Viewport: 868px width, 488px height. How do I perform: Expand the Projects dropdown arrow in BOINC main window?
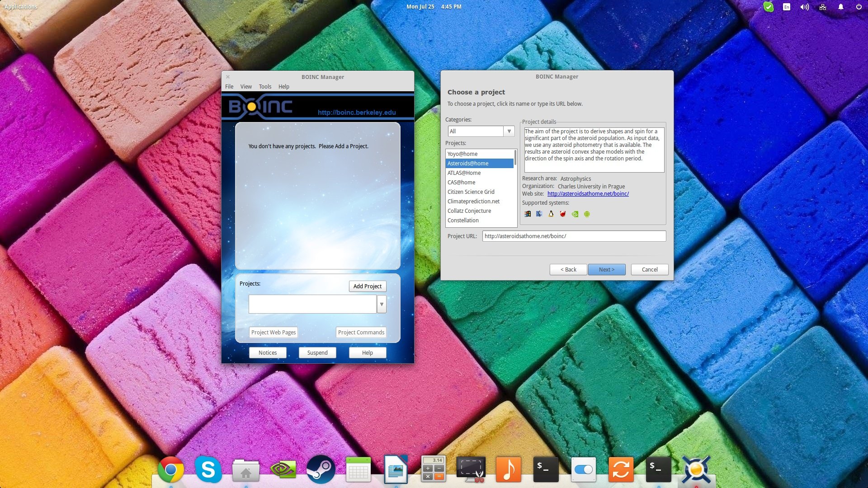click(382, 304)
